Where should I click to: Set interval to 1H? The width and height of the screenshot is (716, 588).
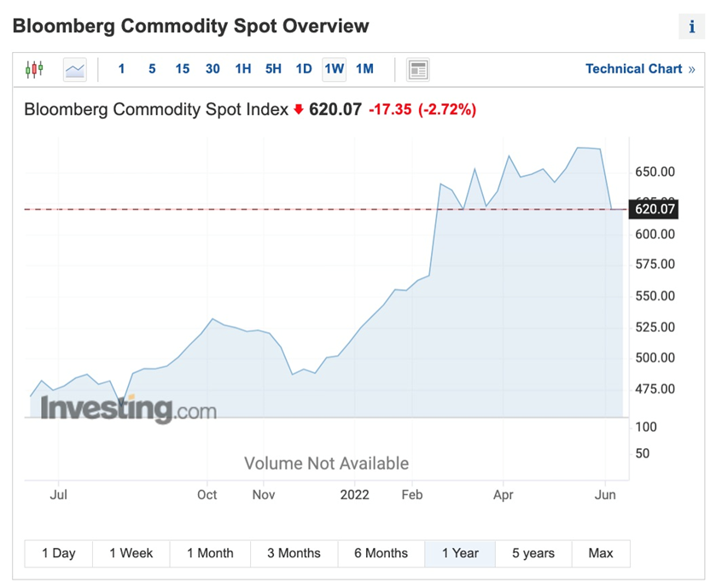click(243, 69)
